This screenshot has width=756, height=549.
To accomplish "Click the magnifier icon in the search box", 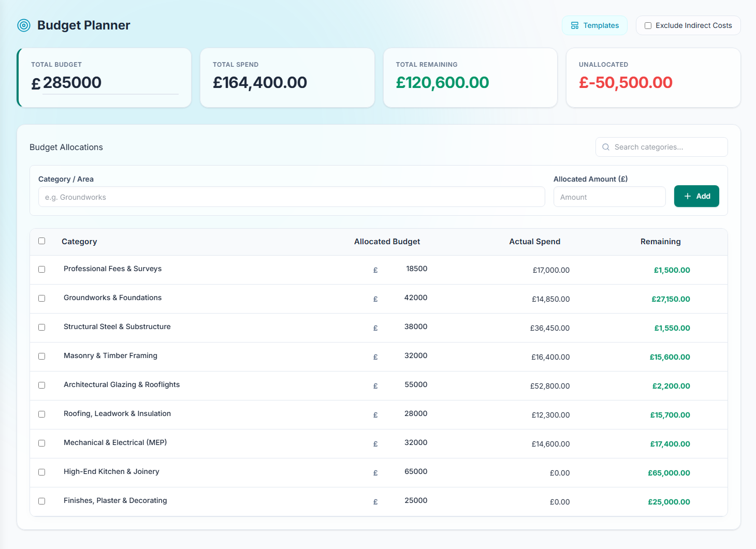I will tap(606, 147).
